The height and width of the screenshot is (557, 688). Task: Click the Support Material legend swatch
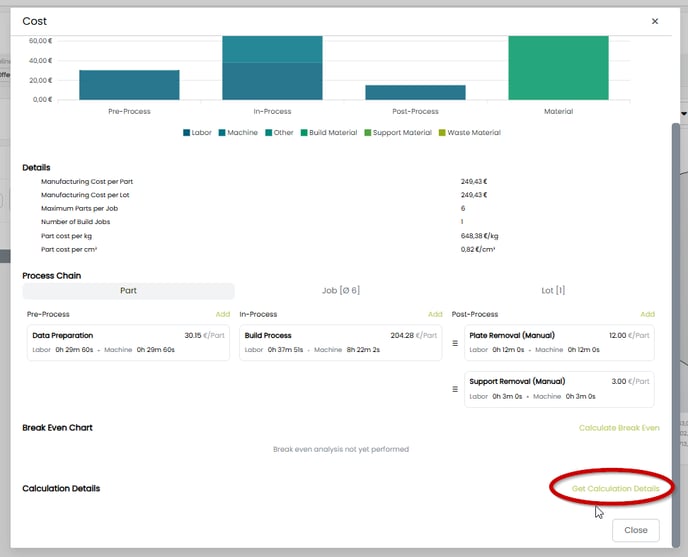[x=366, y=132]
